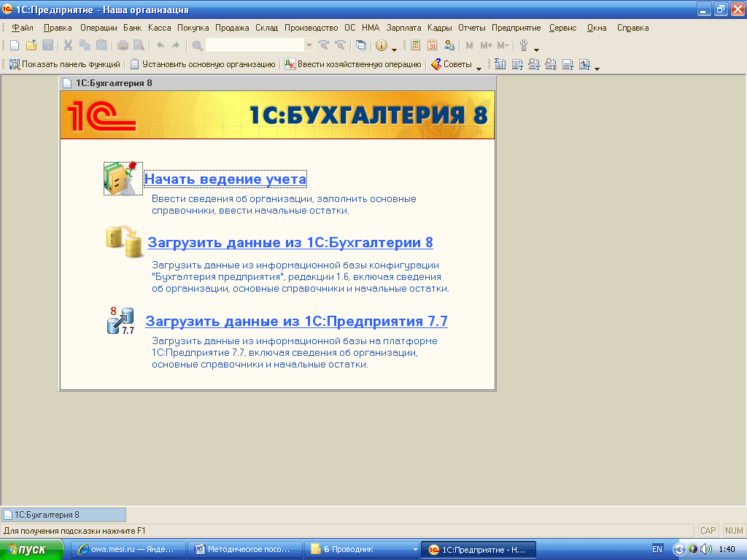This screenshot has height=560, width=747.
Task: Click the last toolbar icon before final dropdown arrow
Action: (584, 64)
